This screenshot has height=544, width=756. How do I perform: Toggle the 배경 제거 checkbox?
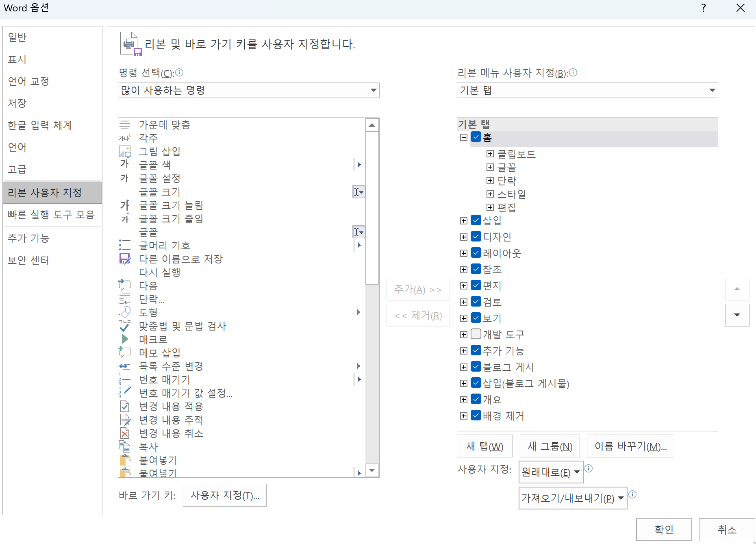[x=476, y=416]
